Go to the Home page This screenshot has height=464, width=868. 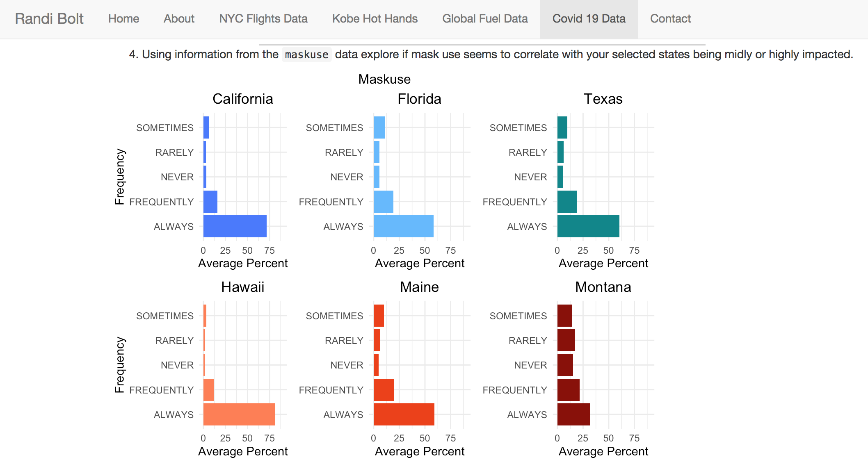coord(123,19)
